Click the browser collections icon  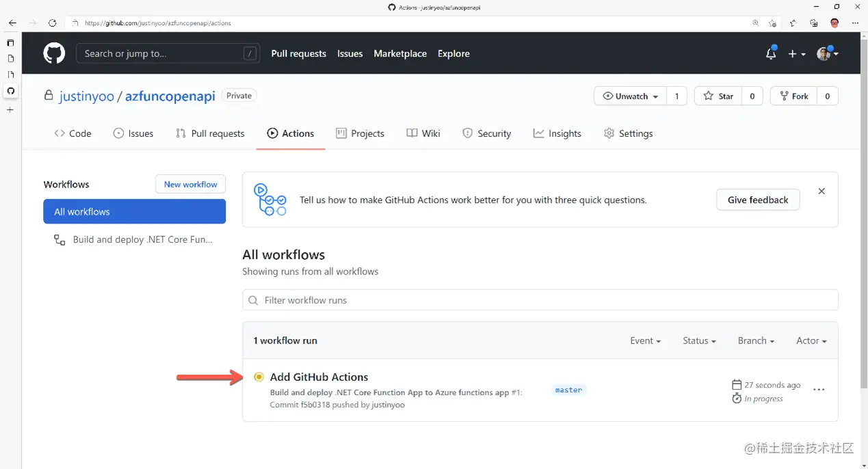[x=813, y=23]
